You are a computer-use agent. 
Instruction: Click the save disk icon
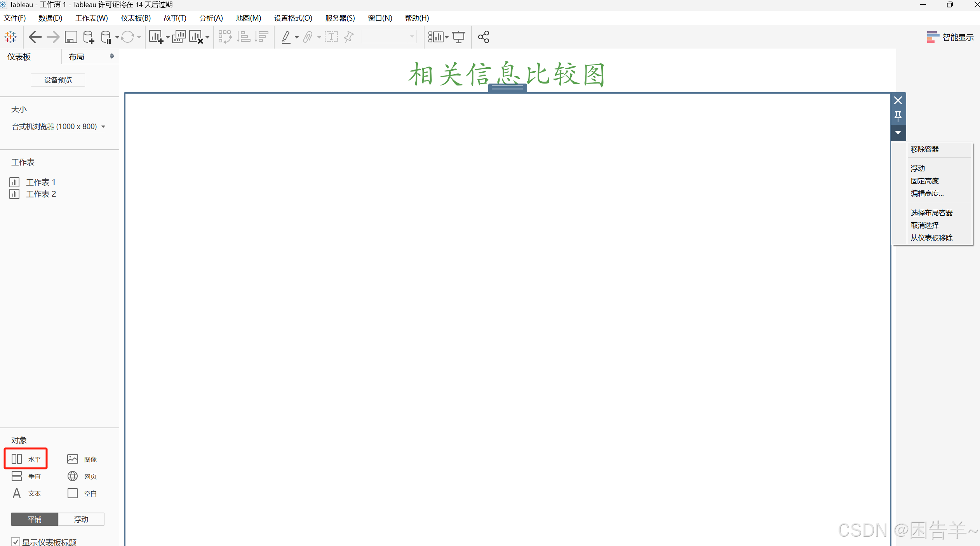(x=71, y=37)
